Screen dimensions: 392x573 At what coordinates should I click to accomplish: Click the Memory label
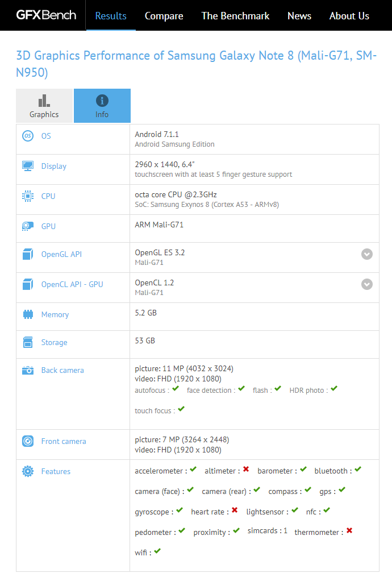[x=55, y=315]
